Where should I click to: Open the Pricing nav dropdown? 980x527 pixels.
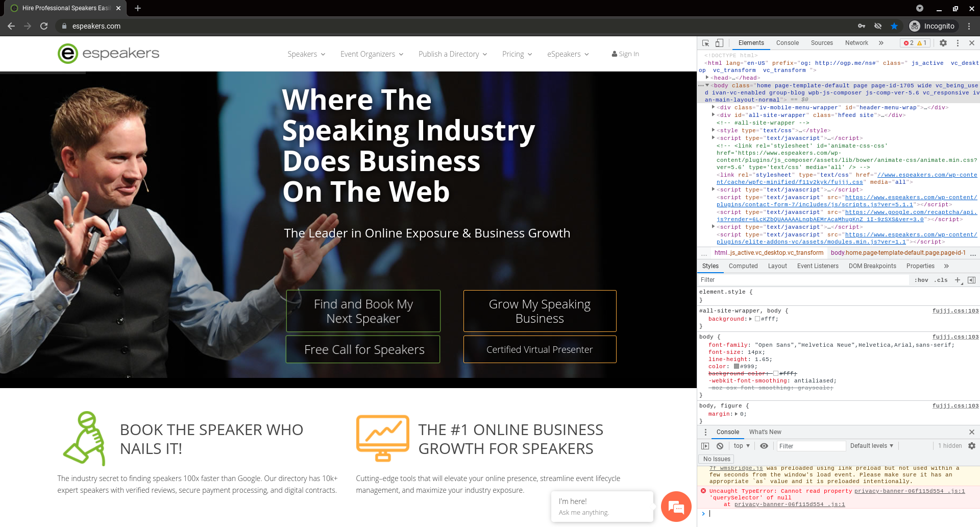(x=517, y=54)
